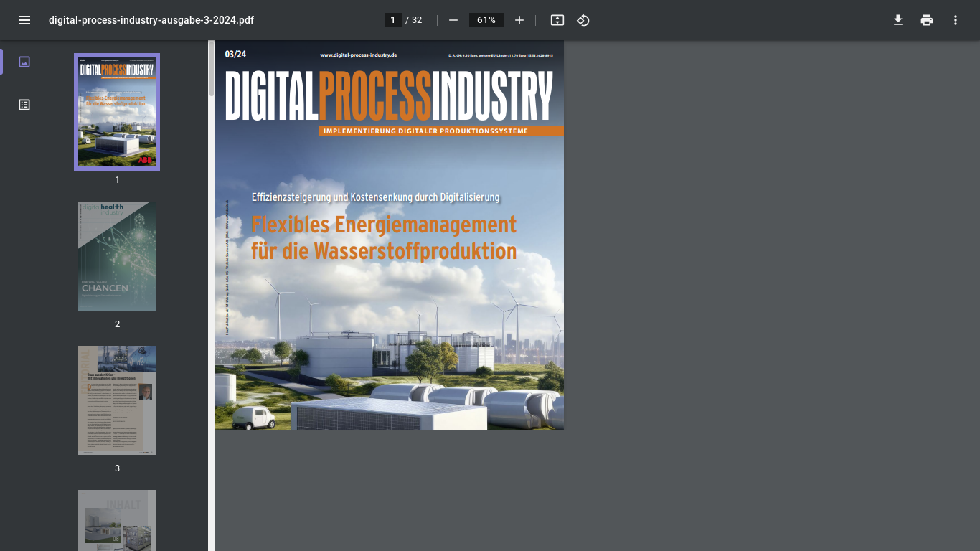The image size is (980, 551).
Task: Zoom out with the minus button
Action: click(453, 20)
